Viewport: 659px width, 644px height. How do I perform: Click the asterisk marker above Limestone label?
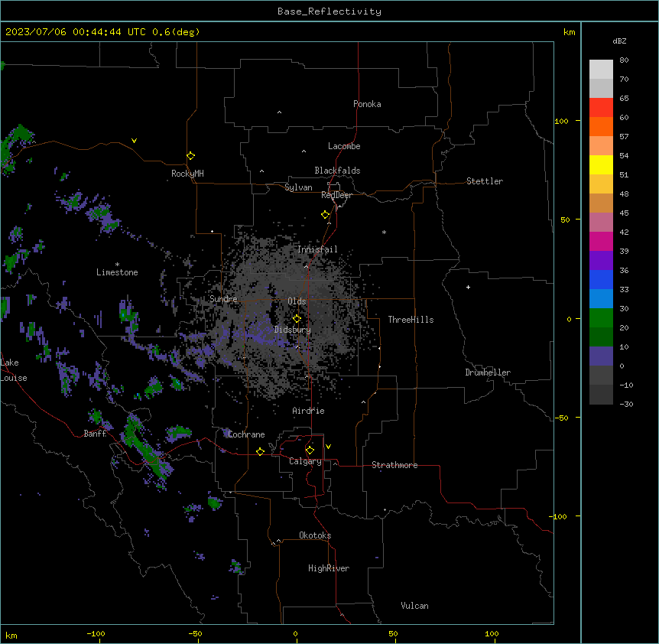[x=117, y=265]
